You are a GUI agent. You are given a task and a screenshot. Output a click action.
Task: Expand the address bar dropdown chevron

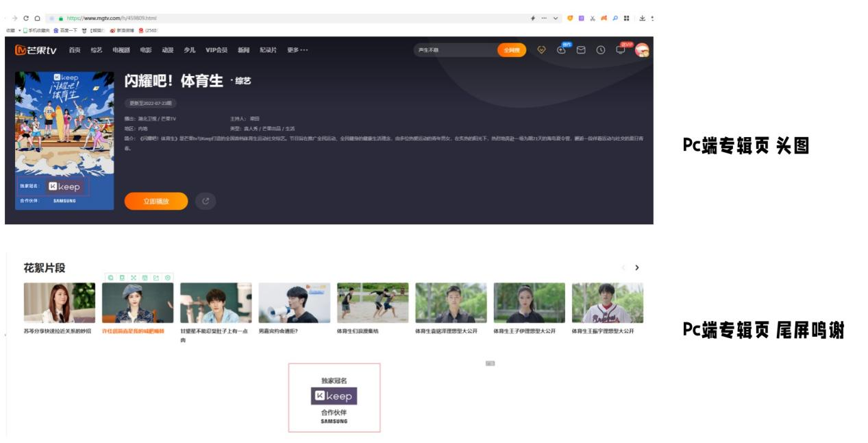pos(556,18)
